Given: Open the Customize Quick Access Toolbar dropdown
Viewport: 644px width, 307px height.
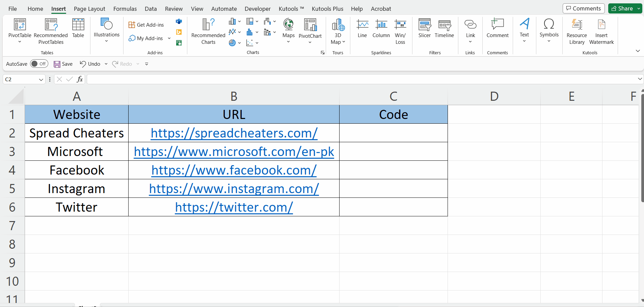Looking at the screenshot, I should [146, 64].
